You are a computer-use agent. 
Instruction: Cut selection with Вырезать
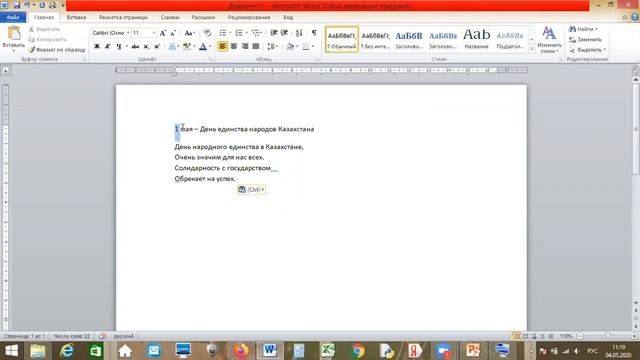[44, 29]
